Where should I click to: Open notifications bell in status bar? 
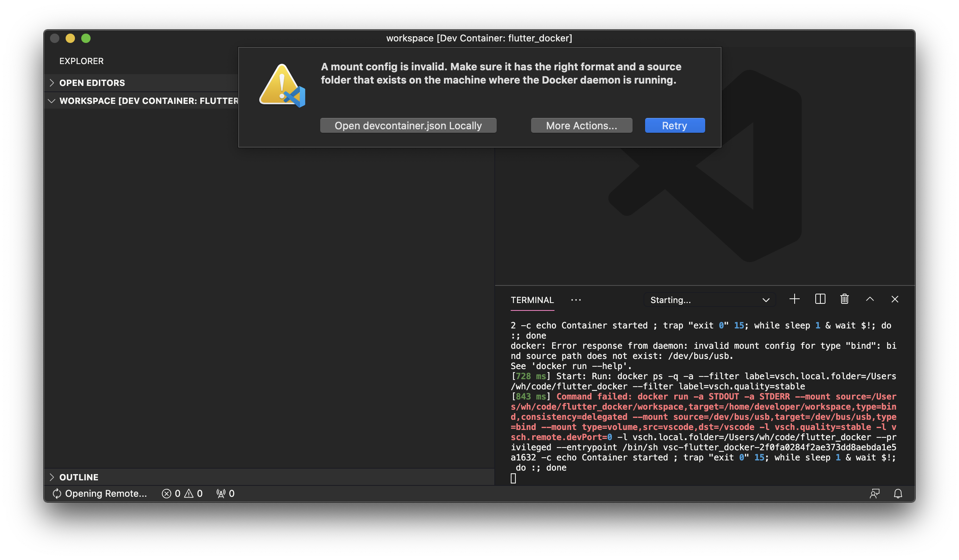tap(898, 494)
